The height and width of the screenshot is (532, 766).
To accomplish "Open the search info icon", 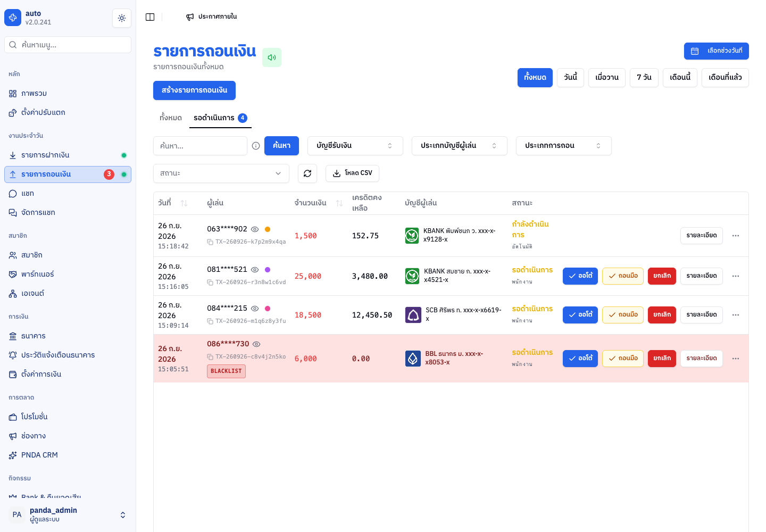I will click(x=256, y=146).
